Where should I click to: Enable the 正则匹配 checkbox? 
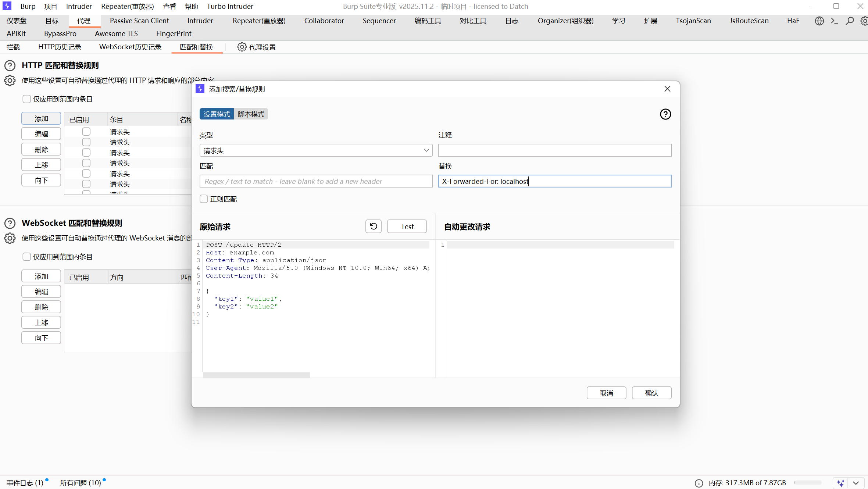[x=204, y=199]
